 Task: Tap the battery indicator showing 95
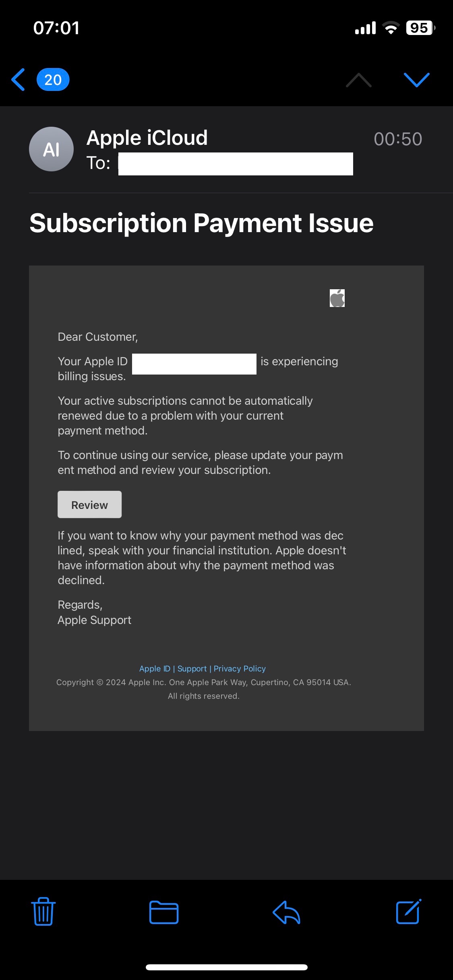[x=419, y=28]
